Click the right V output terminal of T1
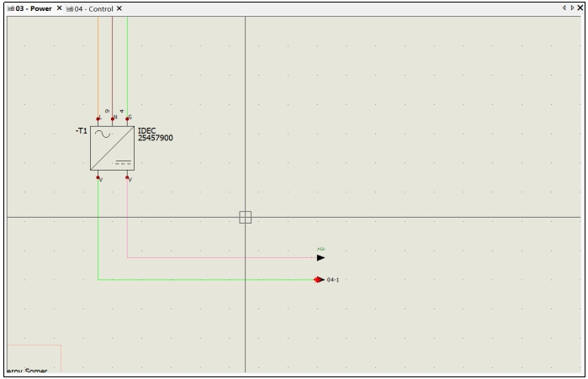 pos(127,177)
